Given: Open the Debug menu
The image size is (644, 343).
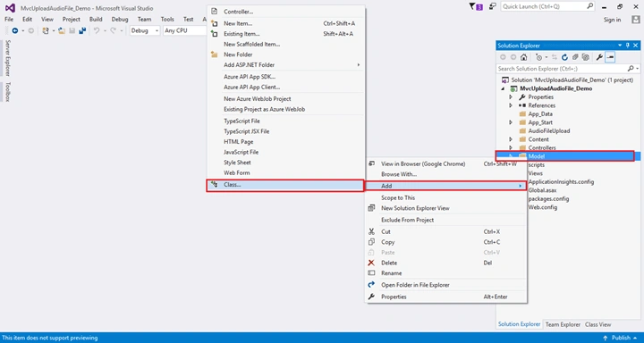Looking at the screenshot, I should pyautogui.click(x=120, y=20).
